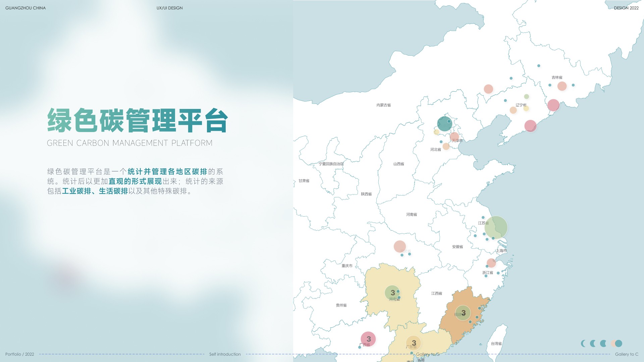644x362 pixels.
Task: Click the GUANGZHOU CHINA header text
Action: [x=25, y=8]
